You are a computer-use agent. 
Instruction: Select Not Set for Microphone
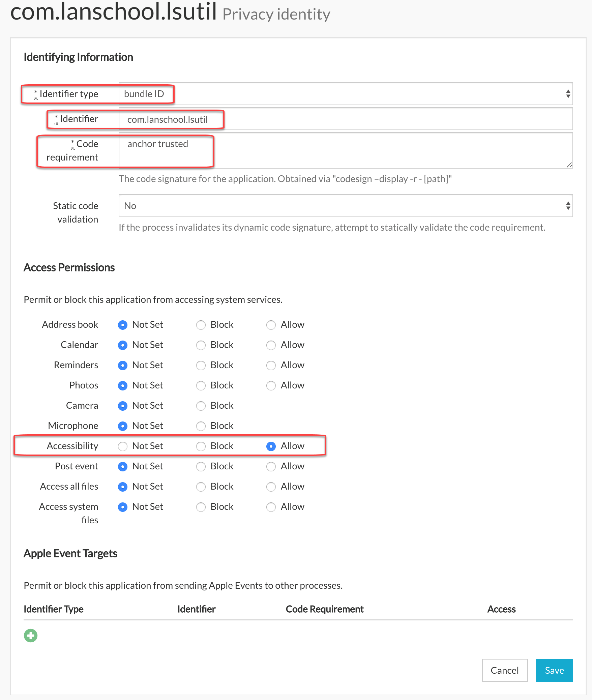point(123,426)
